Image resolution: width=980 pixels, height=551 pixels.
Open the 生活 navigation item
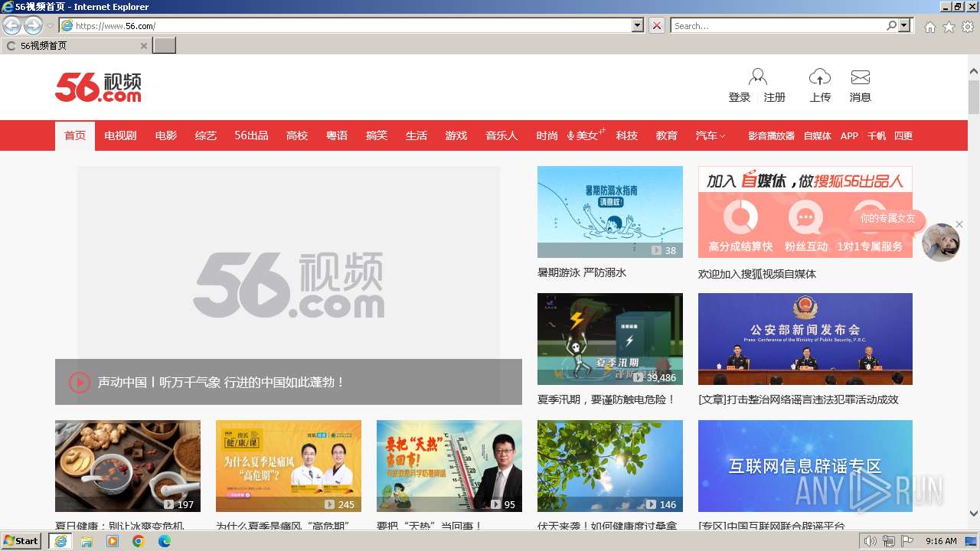coord(416,135)
